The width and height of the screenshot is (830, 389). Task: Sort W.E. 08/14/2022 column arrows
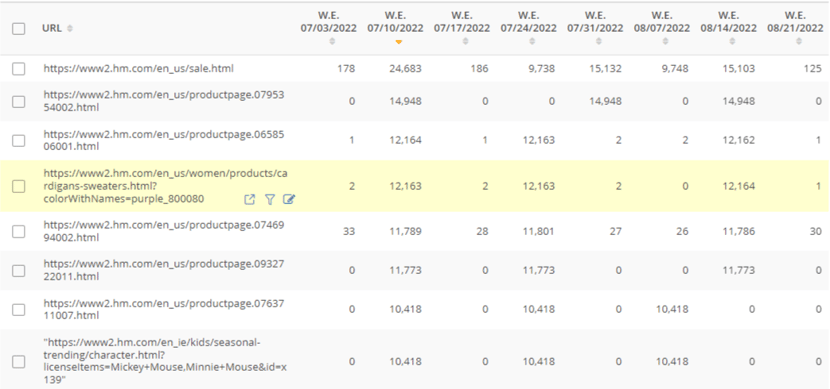point(732,41)
